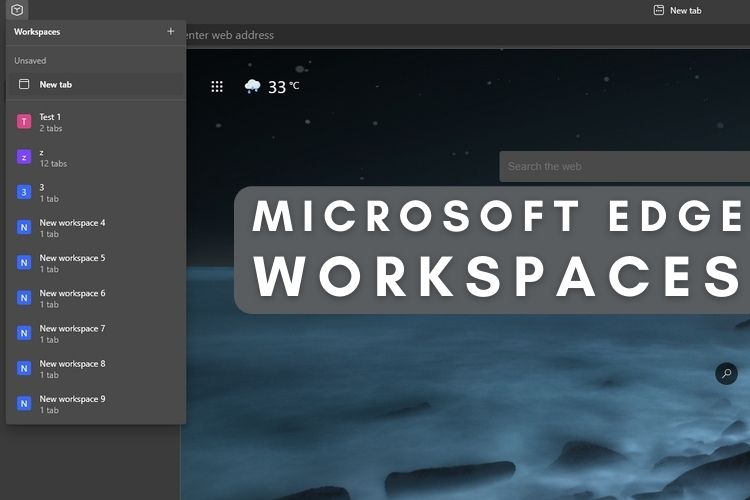Select the unsaved New tab entry

(x=96, y=85)
